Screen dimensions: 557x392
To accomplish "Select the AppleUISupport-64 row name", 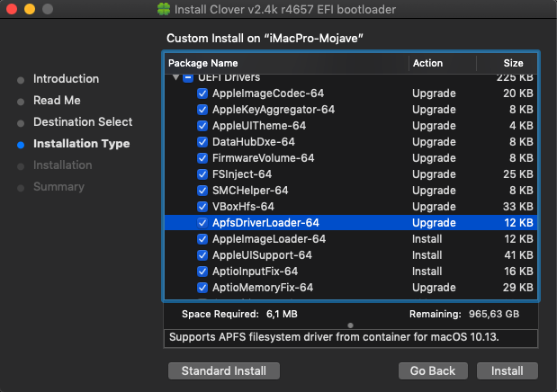I will pos(262,255).
